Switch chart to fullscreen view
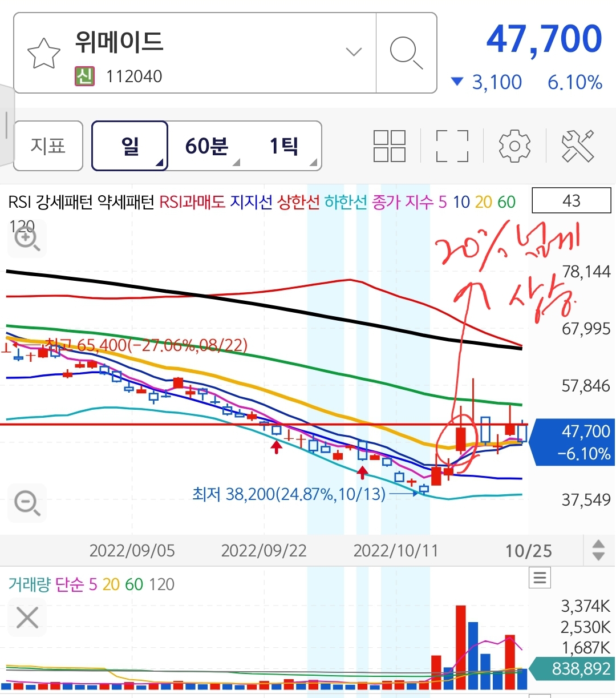Screen dimensions: 616x698 tap(452, 146)
